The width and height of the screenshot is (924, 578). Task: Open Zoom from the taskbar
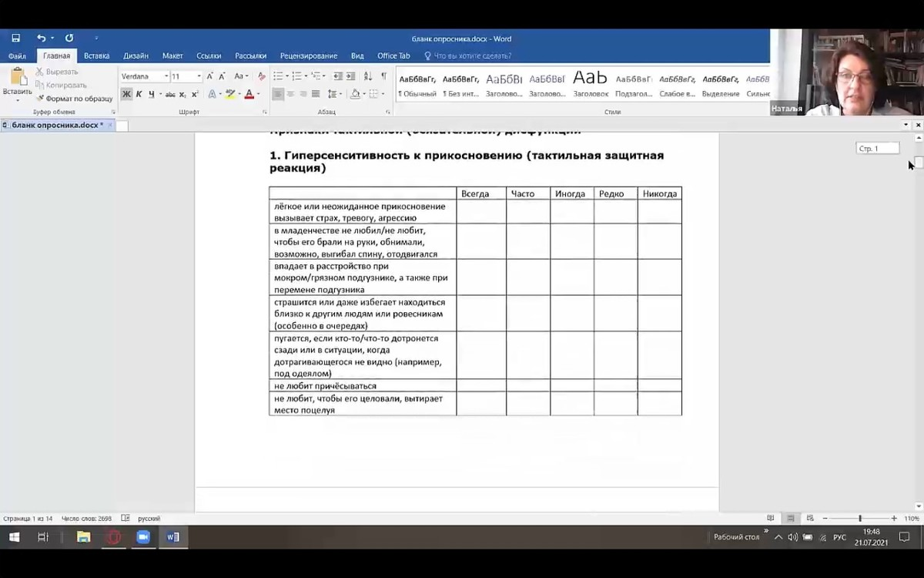click(142, 537)
